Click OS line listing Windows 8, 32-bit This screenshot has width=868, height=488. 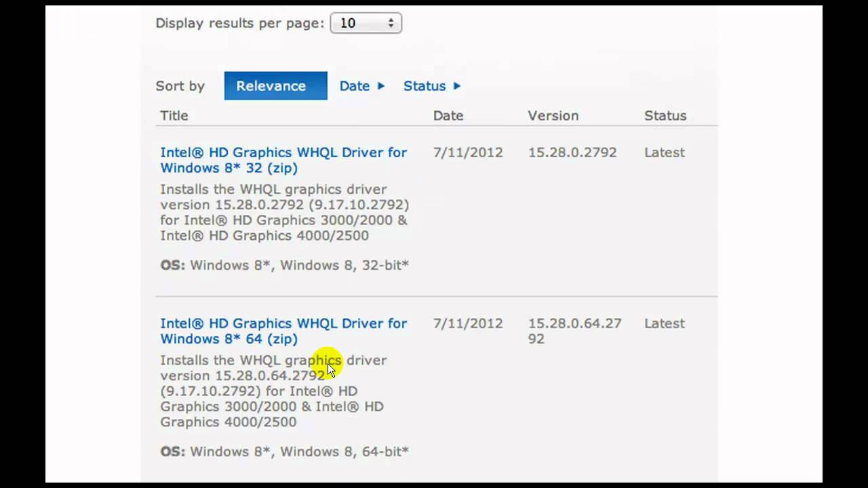click(285, 265)
